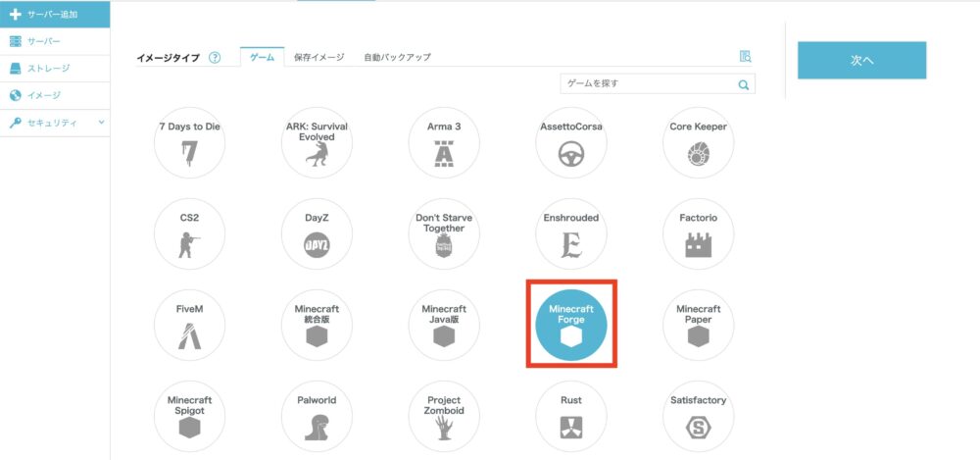Switch to the ゲーム tab
The height and width of the screenshot is (460, 980).
(x=262, y=57)
